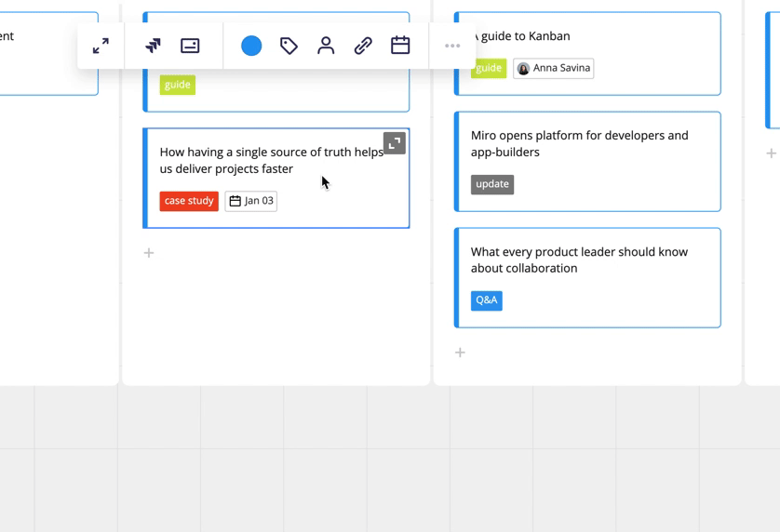
Task: Click the assignee person icon in toolbar
Action: tap(326, 46)
